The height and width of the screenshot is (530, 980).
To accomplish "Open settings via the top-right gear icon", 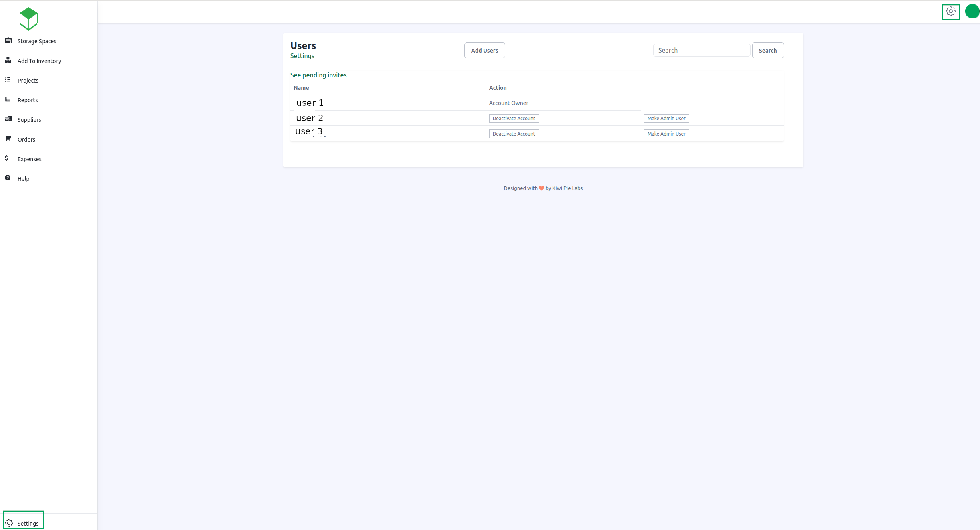I will click(950, 12).
